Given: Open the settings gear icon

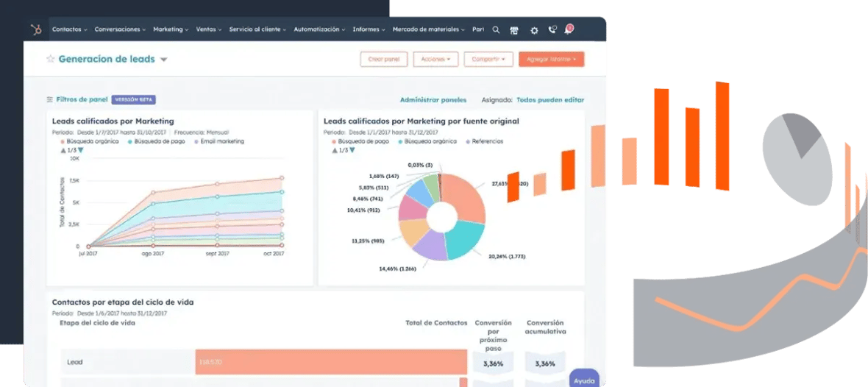Looking at the screenshot, I should tap(534, 30).
